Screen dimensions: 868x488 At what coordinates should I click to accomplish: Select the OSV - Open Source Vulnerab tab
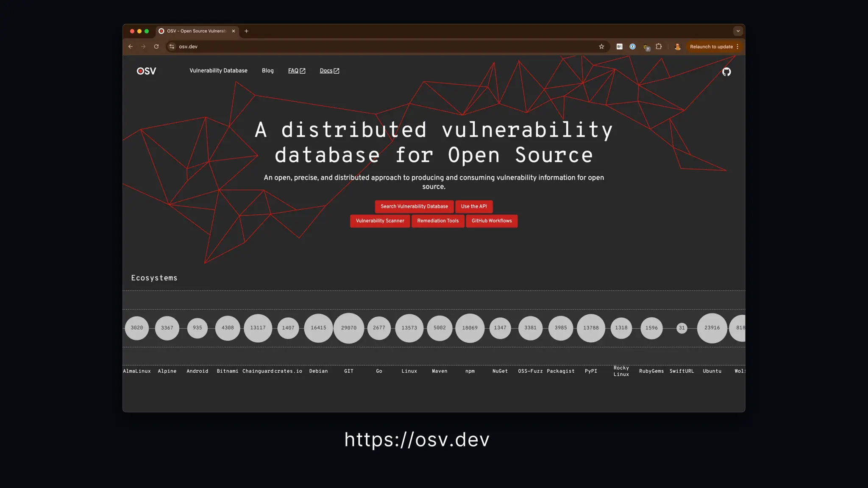pos(197,31)
